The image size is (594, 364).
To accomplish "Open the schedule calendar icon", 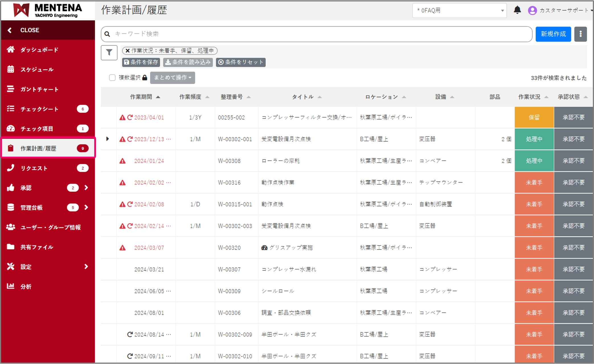I will tap(11, 69).
